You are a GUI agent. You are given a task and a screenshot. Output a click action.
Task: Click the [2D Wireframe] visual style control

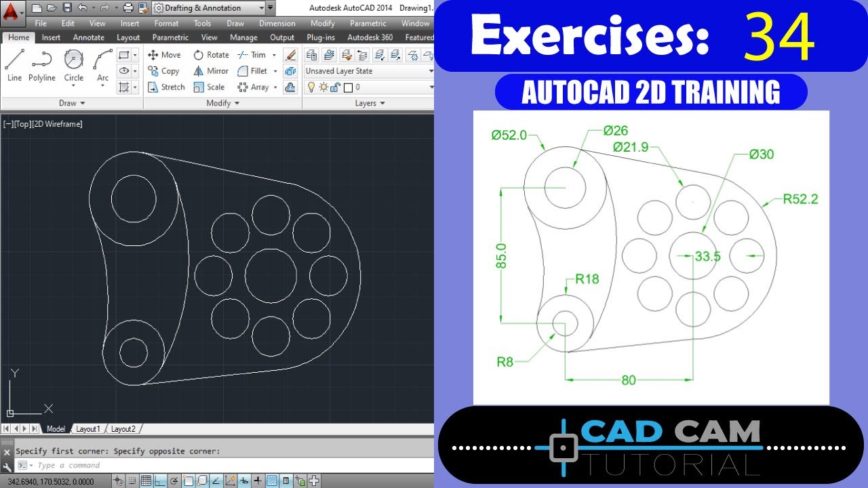[x=57, y=124]
